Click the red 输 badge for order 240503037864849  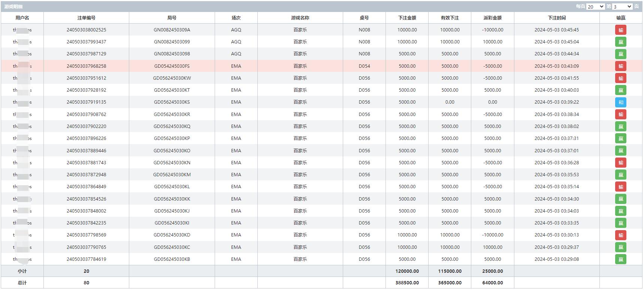pos(620,187)
